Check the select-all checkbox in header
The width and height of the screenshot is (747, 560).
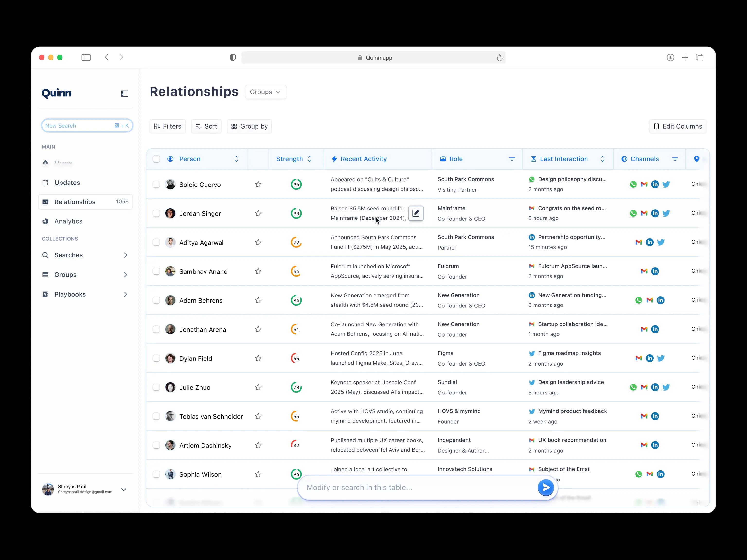coord(156,159)
